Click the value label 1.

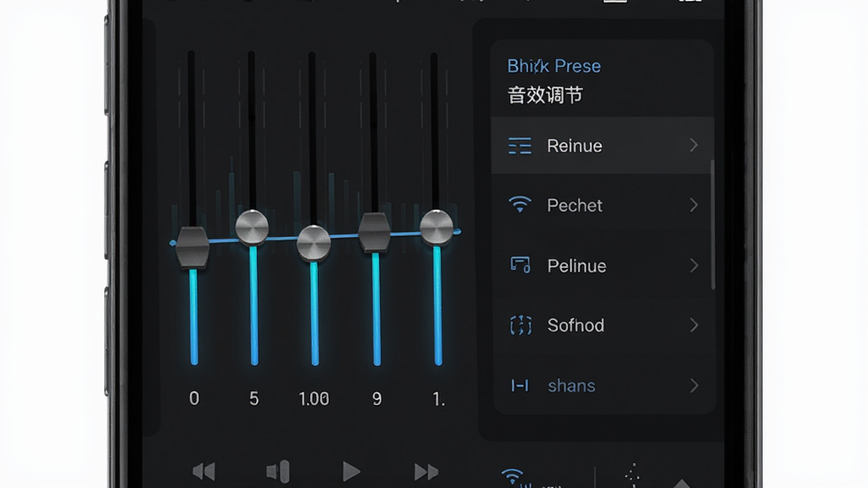pos(438,398)
